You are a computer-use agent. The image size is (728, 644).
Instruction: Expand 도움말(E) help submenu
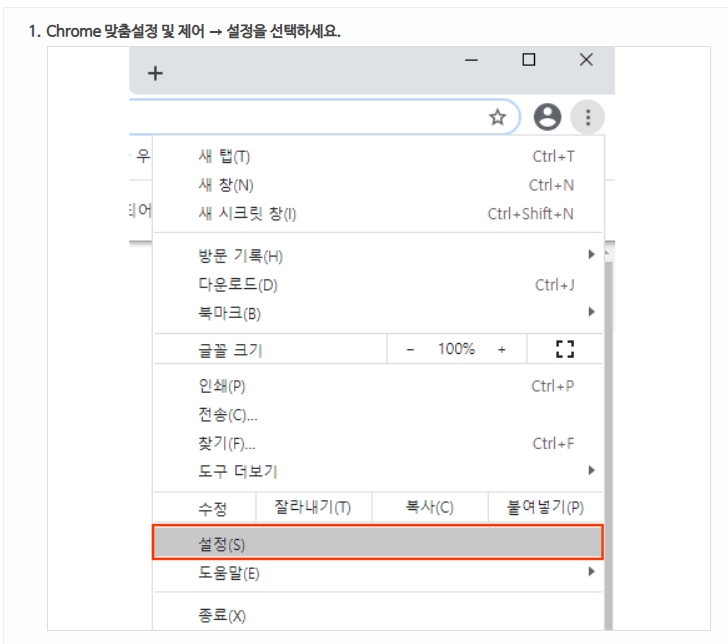tap(378, 574)
